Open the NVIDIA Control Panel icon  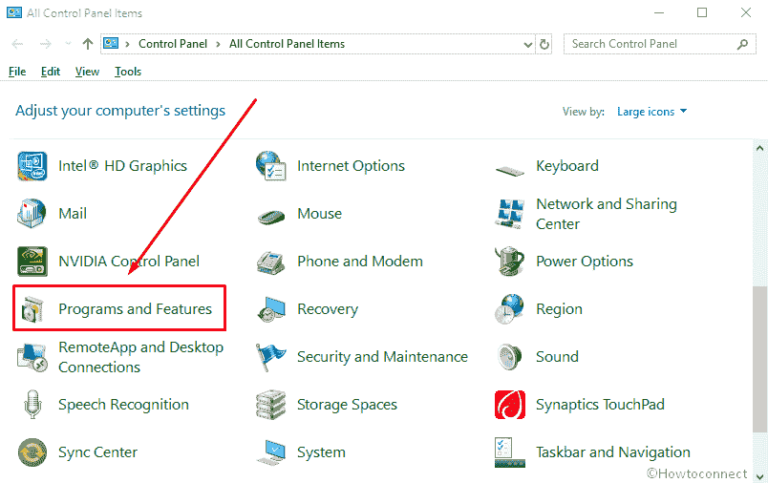pos(32,262)
